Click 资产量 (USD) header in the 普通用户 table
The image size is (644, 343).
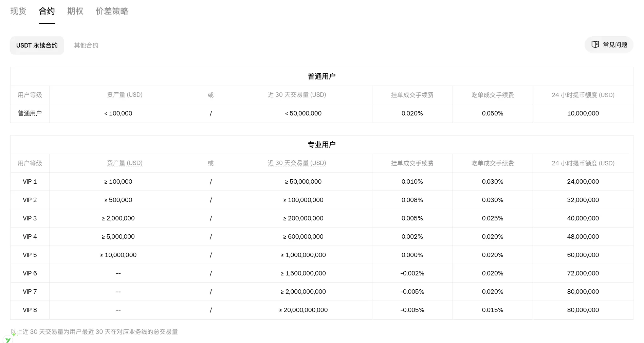point(125,95)
